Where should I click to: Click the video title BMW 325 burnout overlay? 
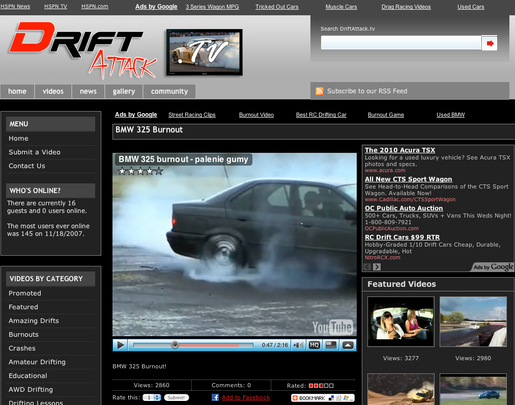click(x=183, y=159)
